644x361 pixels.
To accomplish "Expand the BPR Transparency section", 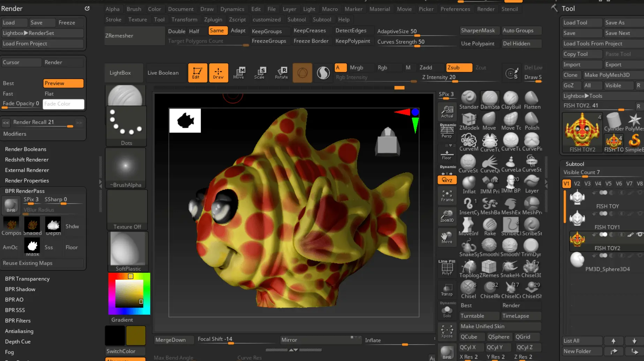I will coord(27,279).
